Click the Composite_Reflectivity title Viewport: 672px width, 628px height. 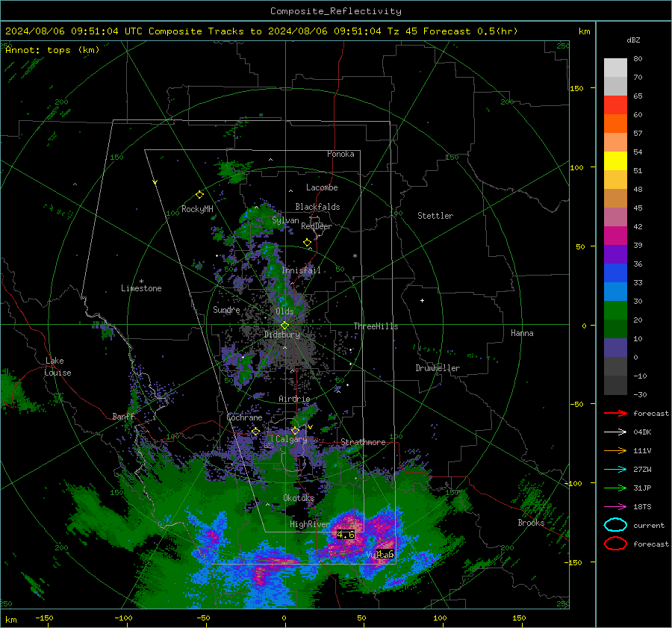(336, 11)
